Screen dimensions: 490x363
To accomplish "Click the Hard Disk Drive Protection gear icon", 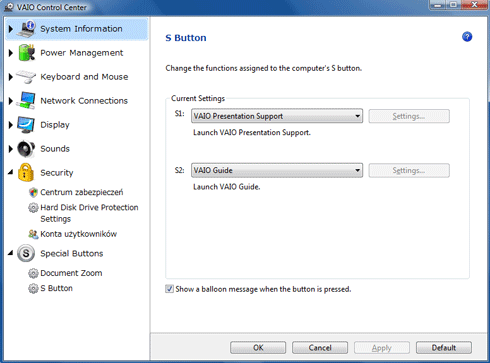I will click(33, 208).
